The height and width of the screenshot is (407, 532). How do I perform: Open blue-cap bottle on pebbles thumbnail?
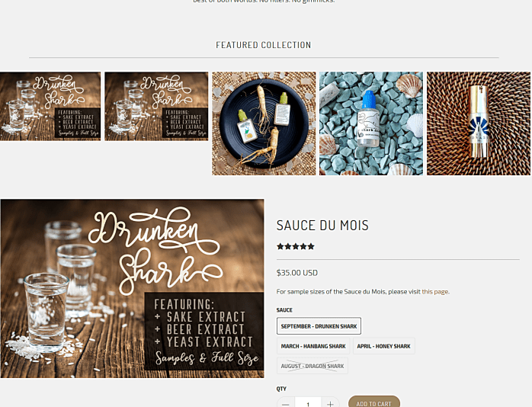click(x=371, y=123)
